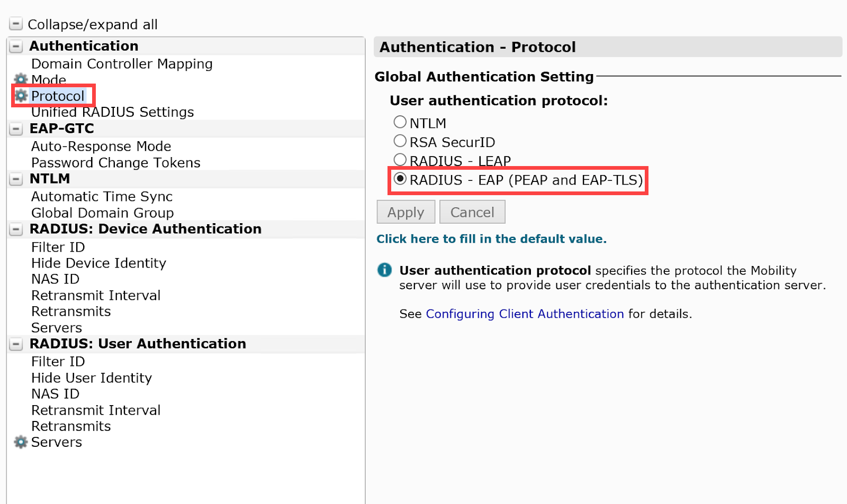This screenshot has width=847, height=504.
Task: Select the NTLM radio button
Action: click(400, 122)
